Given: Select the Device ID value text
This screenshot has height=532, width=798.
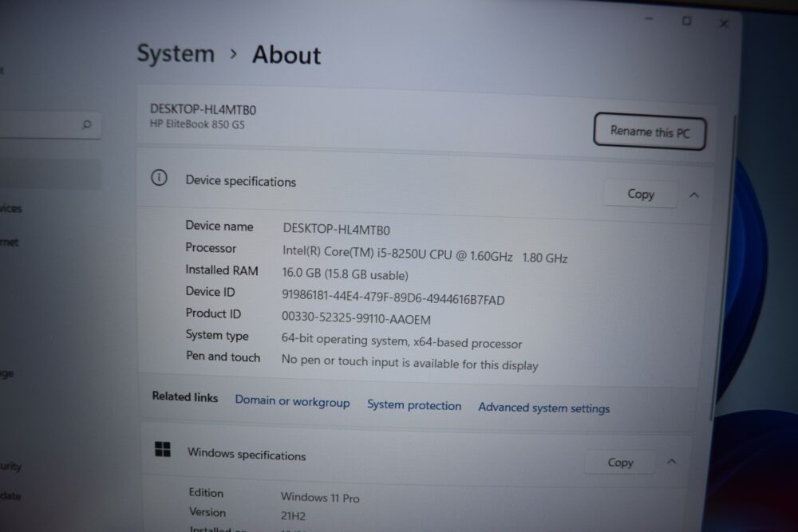Looking at the screenshot, I should coord(393,298).
